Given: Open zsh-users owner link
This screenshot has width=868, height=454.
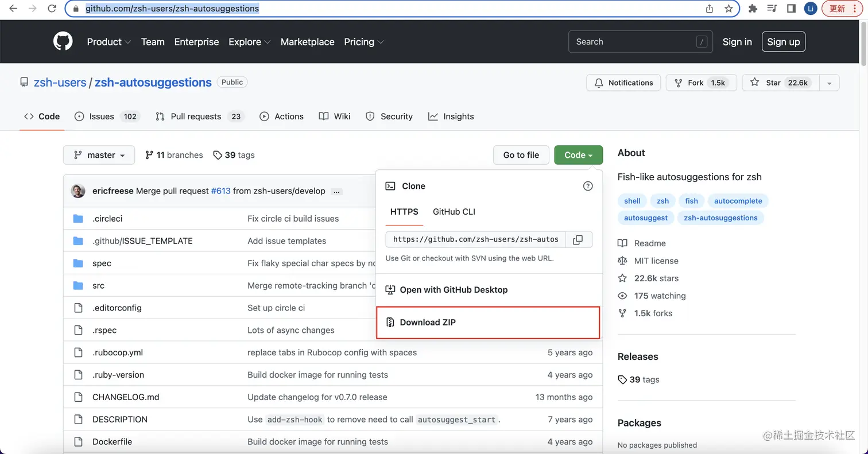Looking at the screenshot, I should 60,82.
